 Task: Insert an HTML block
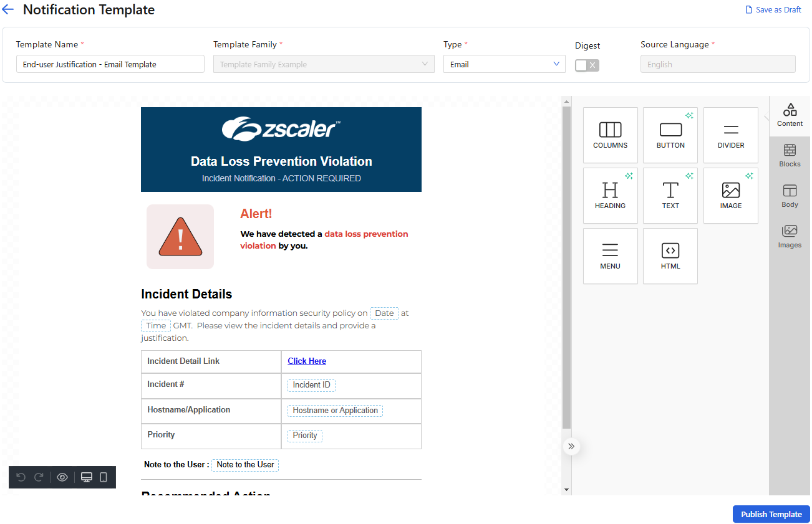coord(670,255)
